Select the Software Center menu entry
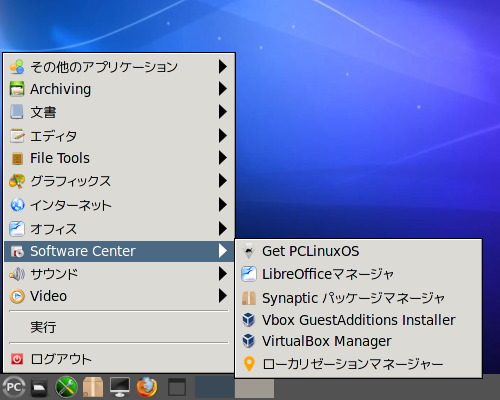The height and width of the screenshot is (400, 500). click(x=119, y=251)
